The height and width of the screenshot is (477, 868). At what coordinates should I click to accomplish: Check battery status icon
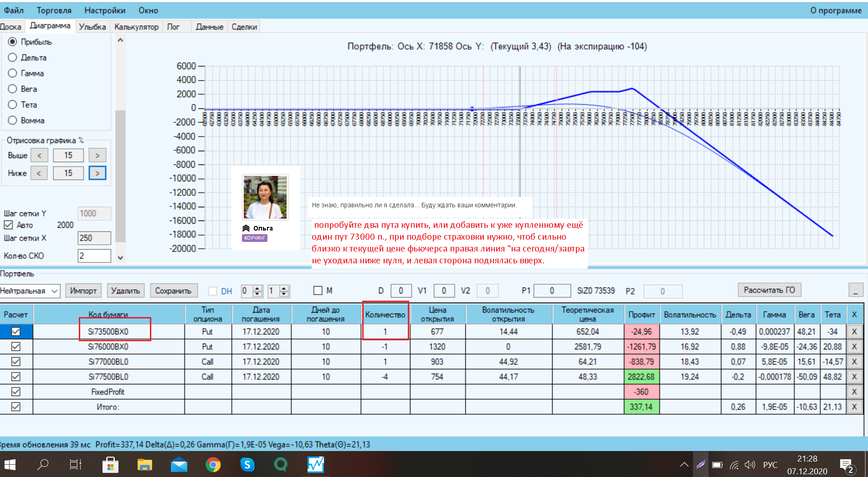[717, 465]
